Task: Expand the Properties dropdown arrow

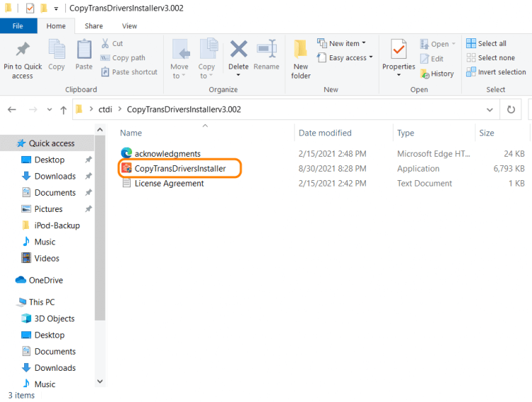Action: click(399, 75)
